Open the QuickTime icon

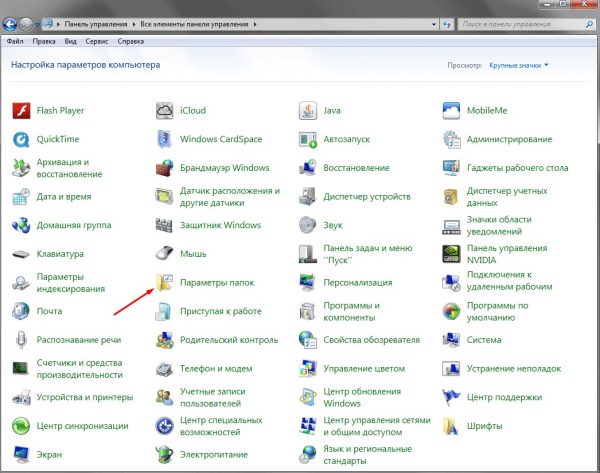pyautogui.click(x=21, y=139)
